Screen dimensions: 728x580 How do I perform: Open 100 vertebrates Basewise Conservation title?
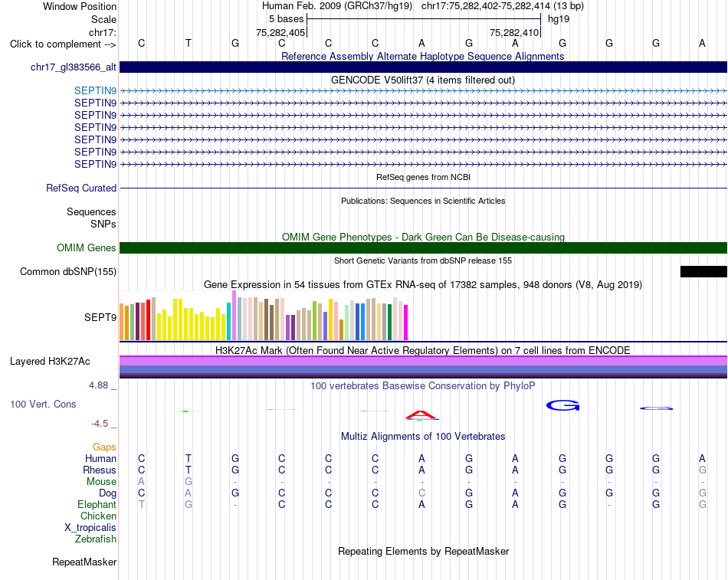(x=423, y=385)
